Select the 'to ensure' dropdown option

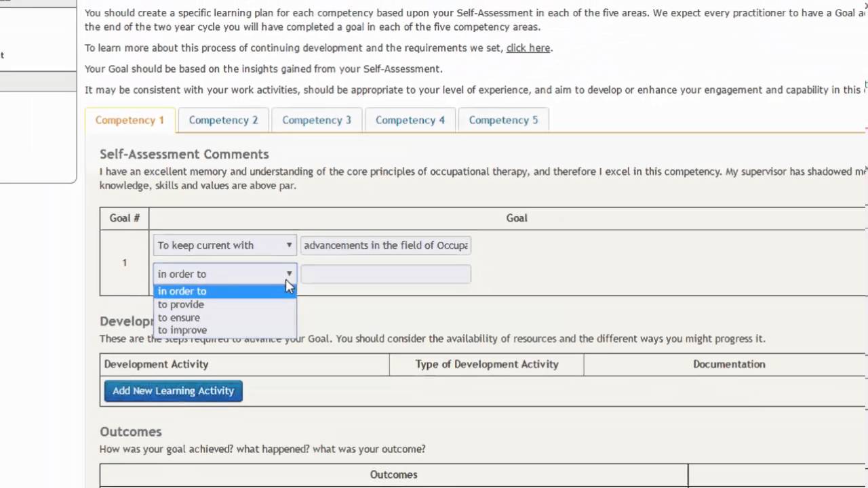click(179, 318)
